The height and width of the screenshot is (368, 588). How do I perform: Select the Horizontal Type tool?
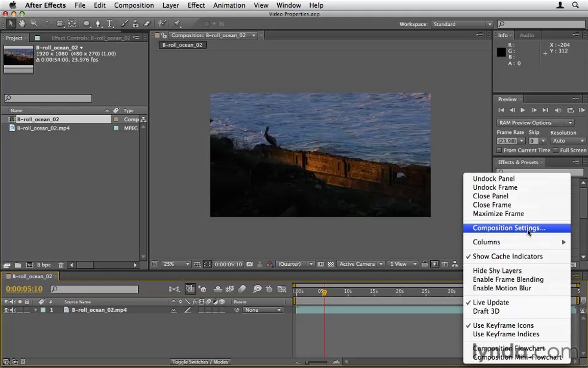tap(110, 24)
